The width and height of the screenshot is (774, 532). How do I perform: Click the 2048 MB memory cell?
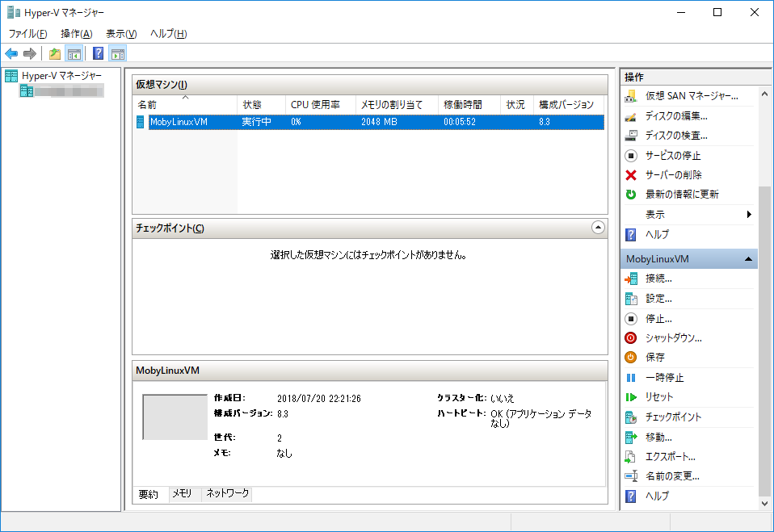click(379, 122)
